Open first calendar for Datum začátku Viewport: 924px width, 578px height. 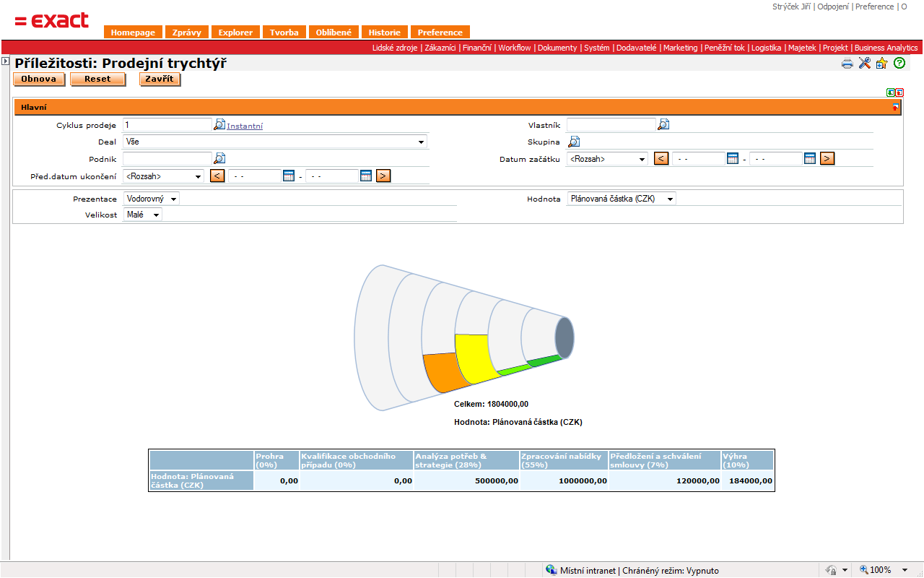coord(733,158)
